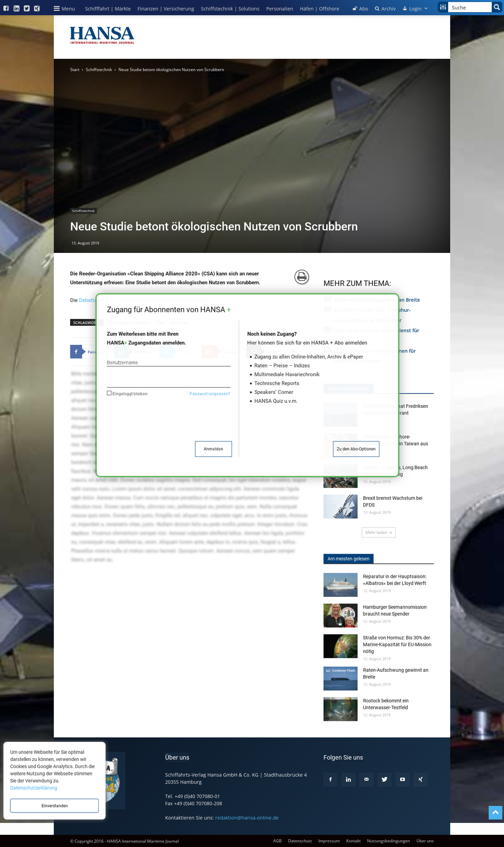Open Rostock Unterwasser-Testfeld article

tap(386, 704)
